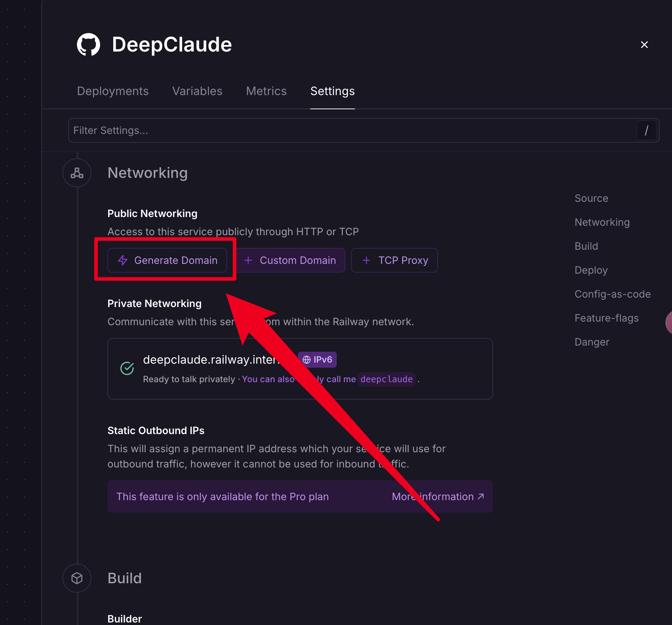Open the Deployments tab
Image resolution: width=672 pixels, height=625 pixels.
coord(113,91)
